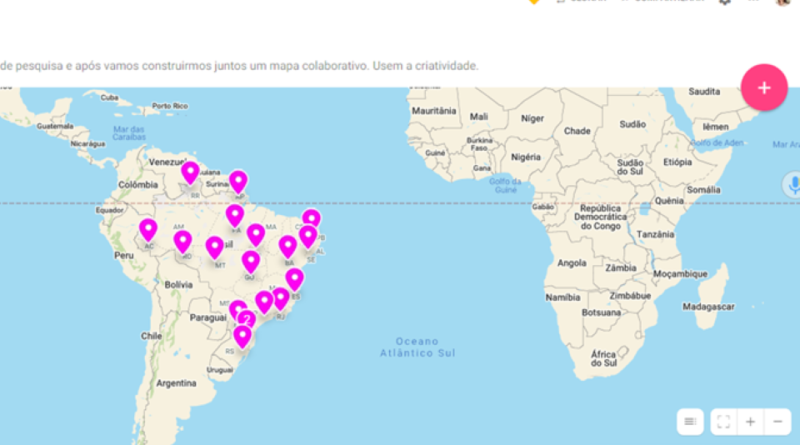
Task: Open the clustered pin labeled 2
Action: (246, 319)
